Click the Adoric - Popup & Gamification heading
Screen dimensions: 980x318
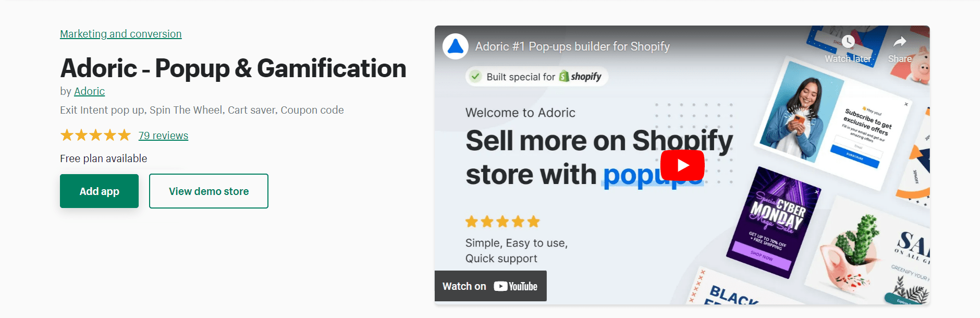pos(233,68)
